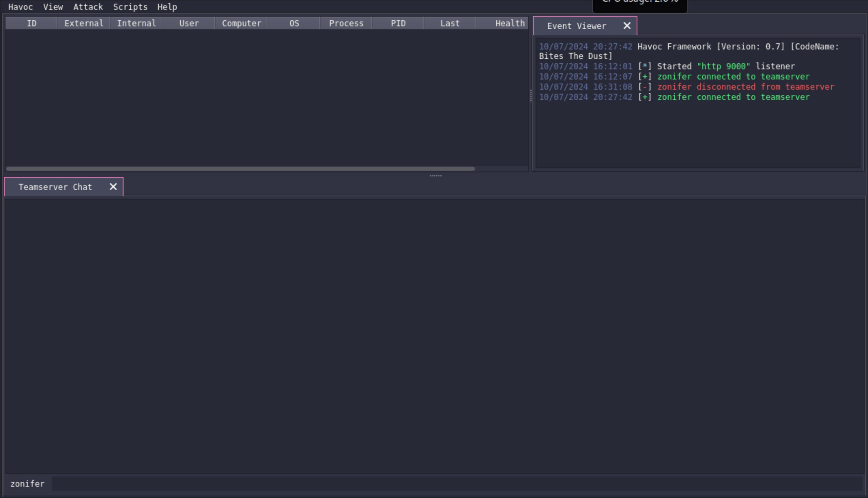This screenshot has height=498, width=868.
Task: Click the session table horizontal scrollbar
Action: [x=240, y=169]
